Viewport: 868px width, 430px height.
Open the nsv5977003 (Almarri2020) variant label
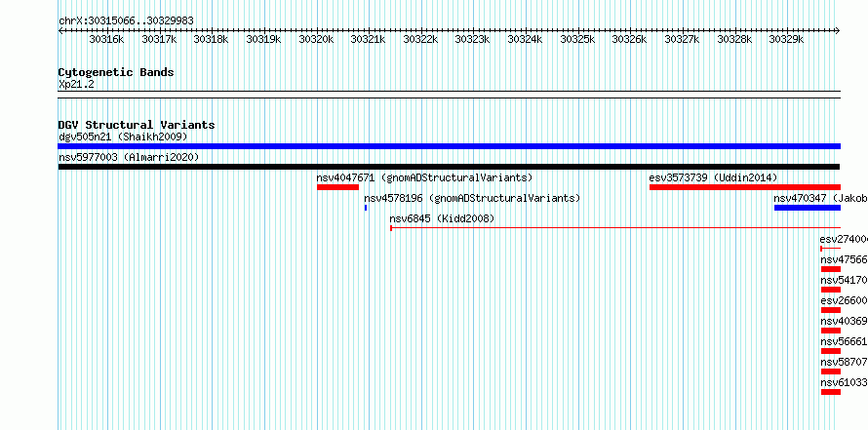pyautogui.click(x=129, y=157)
